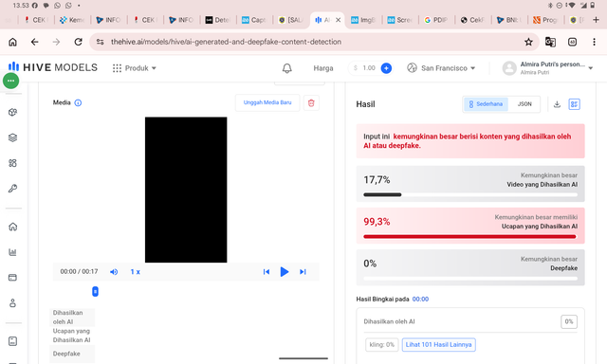Switch to the Prog browser tab

tap(545, 20)
